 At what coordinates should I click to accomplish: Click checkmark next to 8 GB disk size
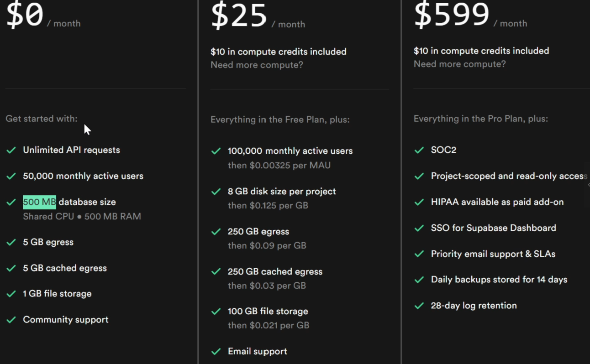pyautogui.click(x=216, y=192)
